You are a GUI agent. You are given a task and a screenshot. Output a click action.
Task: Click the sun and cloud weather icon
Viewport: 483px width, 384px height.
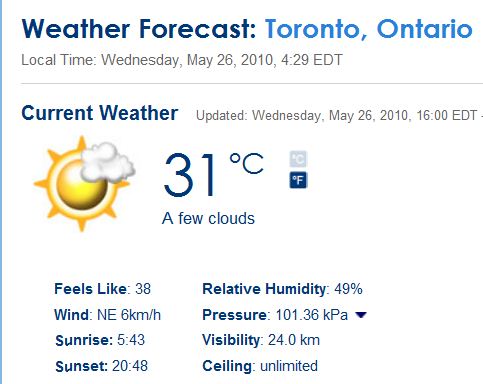click(x=85, y=183)
